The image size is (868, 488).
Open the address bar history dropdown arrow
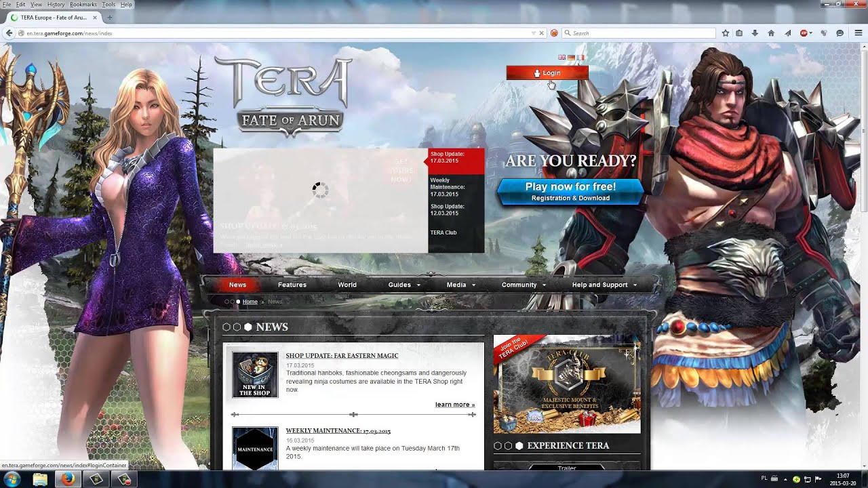click(534, 33)
